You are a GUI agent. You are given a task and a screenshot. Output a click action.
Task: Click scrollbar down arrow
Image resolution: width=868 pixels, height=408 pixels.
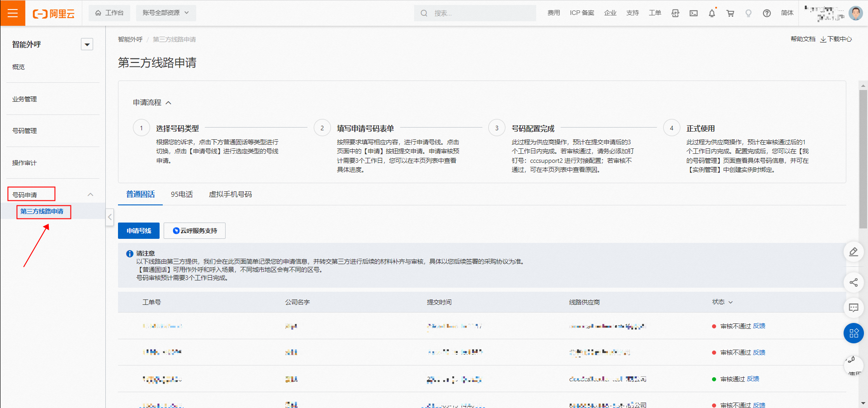pyautogui.click(x=863, y=403)
